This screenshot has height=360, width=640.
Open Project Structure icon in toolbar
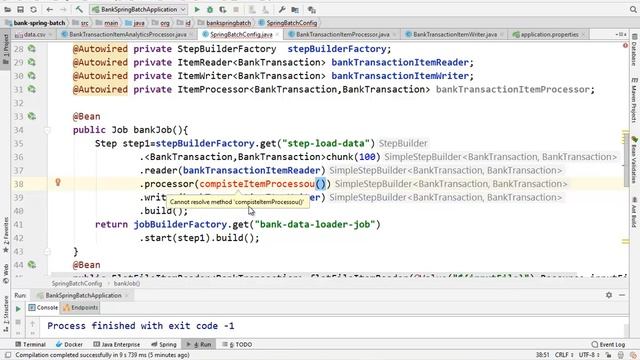coord(295,9)
